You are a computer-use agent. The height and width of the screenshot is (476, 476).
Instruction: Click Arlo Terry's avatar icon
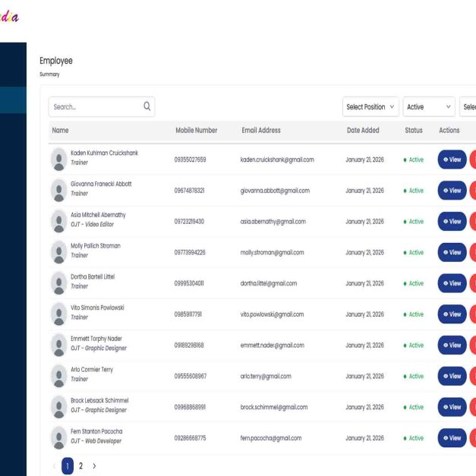click(x=59, y=376)
